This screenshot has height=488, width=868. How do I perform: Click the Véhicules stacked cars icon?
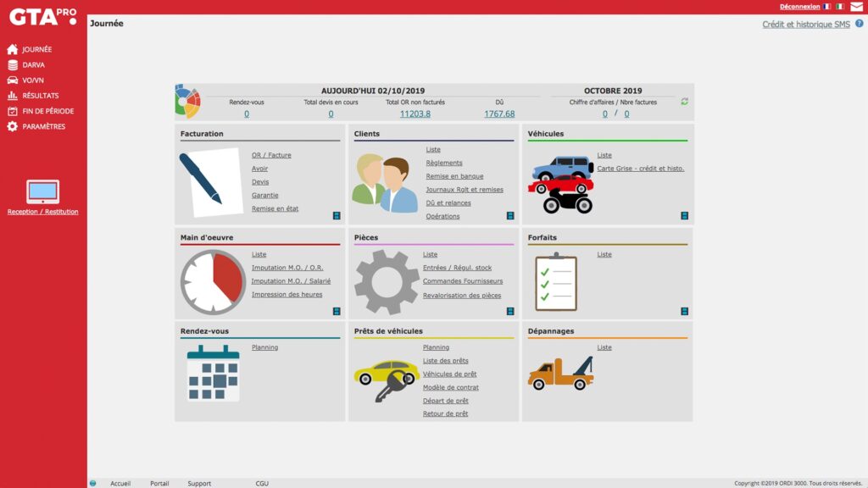pyautogui.click(x=563, y=182)
